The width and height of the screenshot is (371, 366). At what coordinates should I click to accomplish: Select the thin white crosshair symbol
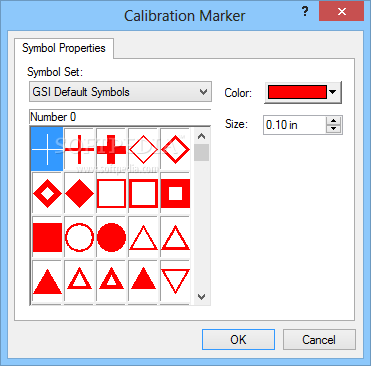click(x=47, y=149)
